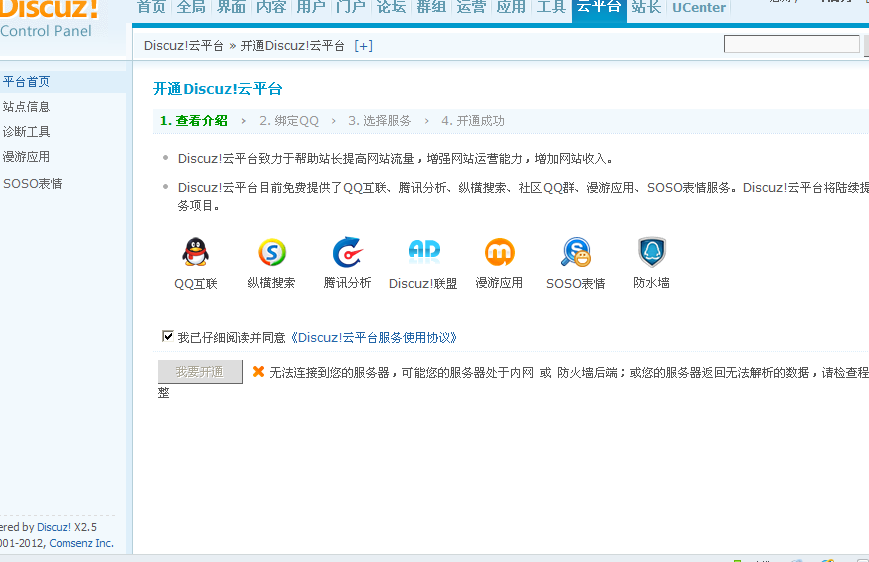Toggle the agreement checkbox 我已仔细阅读并同意
869x562 pixels.
167,336
